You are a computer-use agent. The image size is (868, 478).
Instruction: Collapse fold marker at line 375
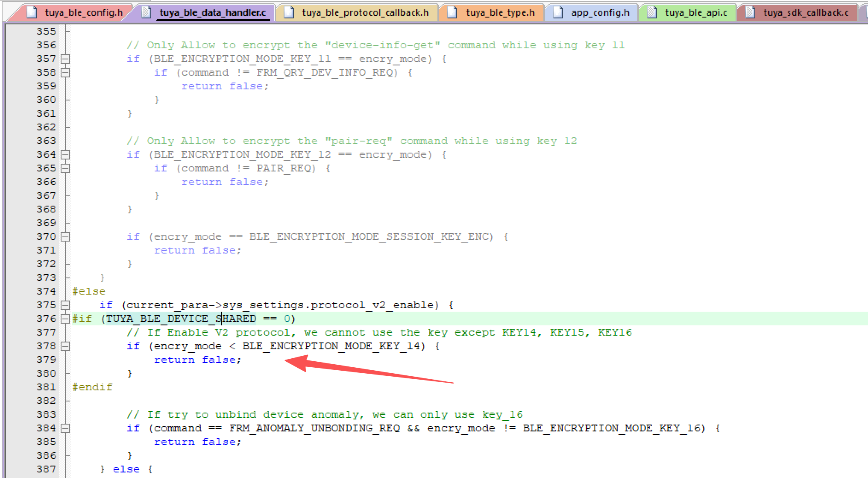[x=65, y=305]
